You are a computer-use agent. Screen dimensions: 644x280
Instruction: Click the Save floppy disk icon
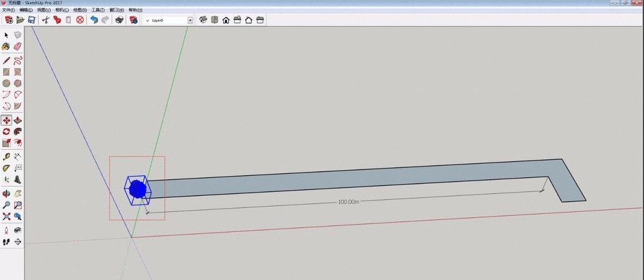coord(31,20)
